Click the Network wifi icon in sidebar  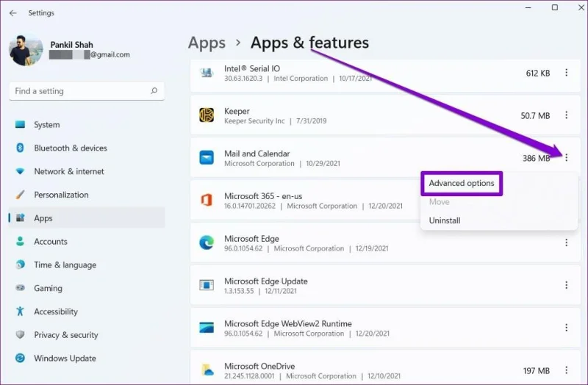21,171
